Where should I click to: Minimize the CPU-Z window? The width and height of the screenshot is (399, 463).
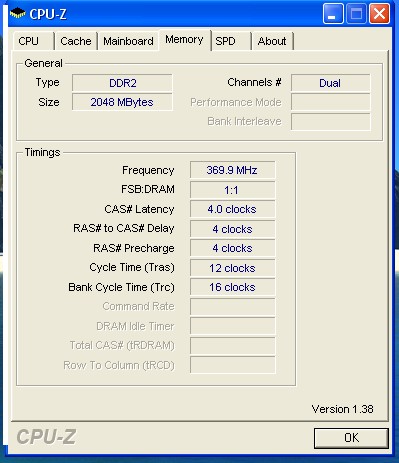pyautogui.click(x=333, y=14)
